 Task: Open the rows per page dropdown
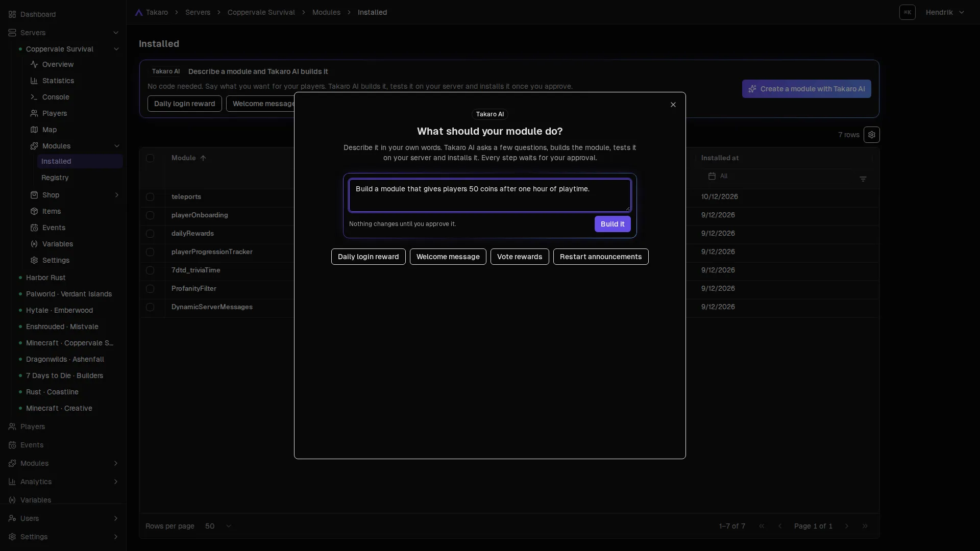(218, 526)
